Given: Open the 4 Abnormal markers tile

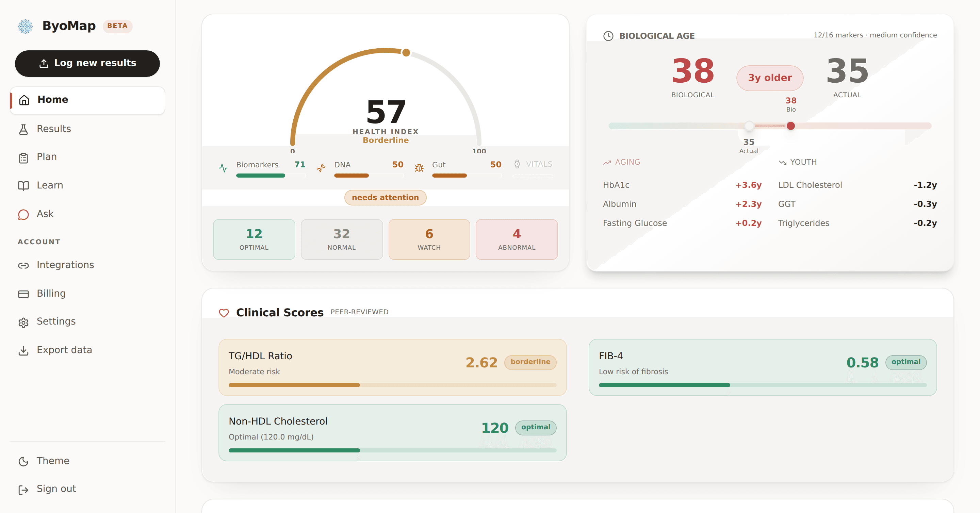Looking at the screenshot, I should [x=517, y=239].
